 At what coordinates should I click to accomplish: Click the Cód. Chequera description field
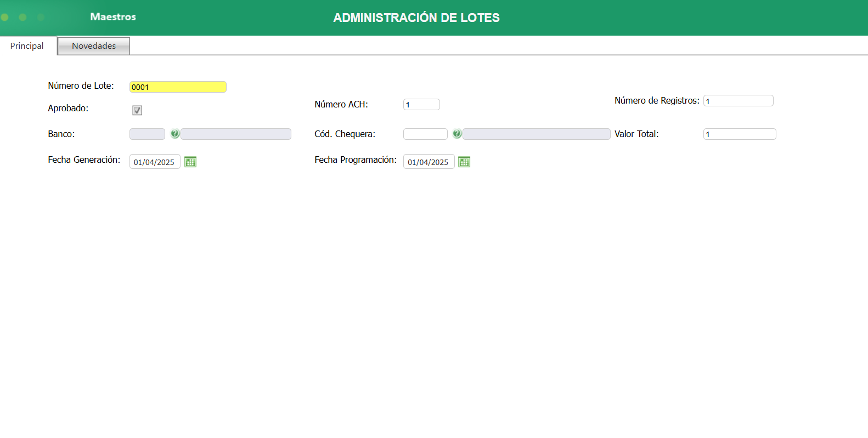(537, 134)
